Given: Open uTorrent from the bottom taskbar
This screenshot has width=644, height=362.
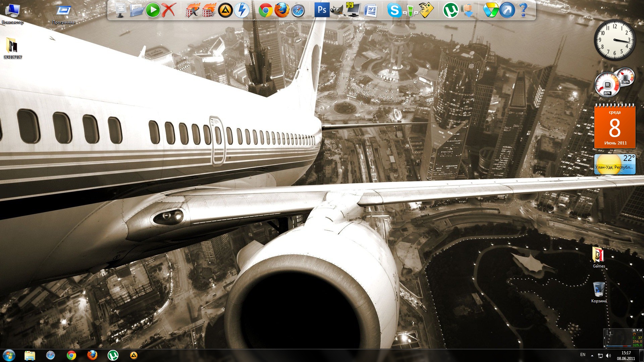Looking at the screenshot, I should [113, 355].
